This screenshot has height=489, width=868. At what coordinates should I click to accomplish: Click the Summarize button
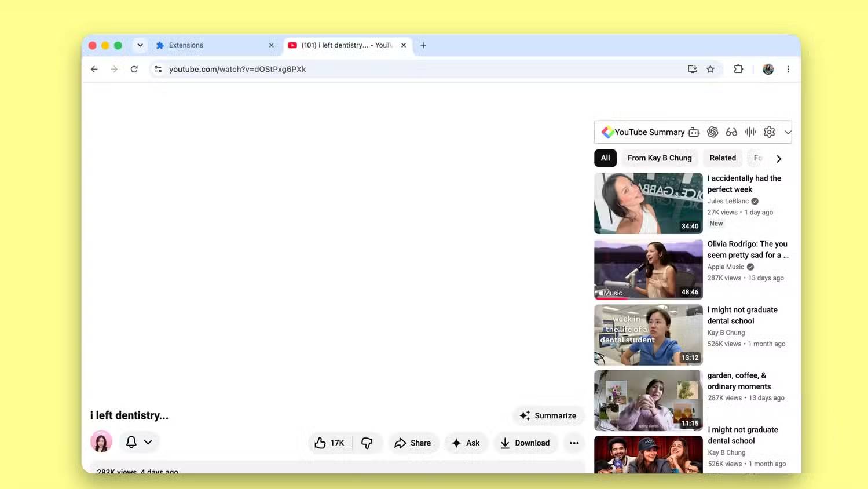[x=548, y=415]
